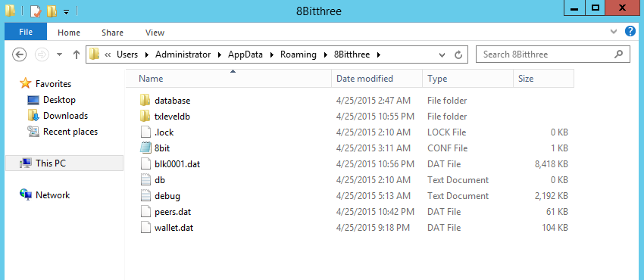Select the peers.dat file icon

145,212
